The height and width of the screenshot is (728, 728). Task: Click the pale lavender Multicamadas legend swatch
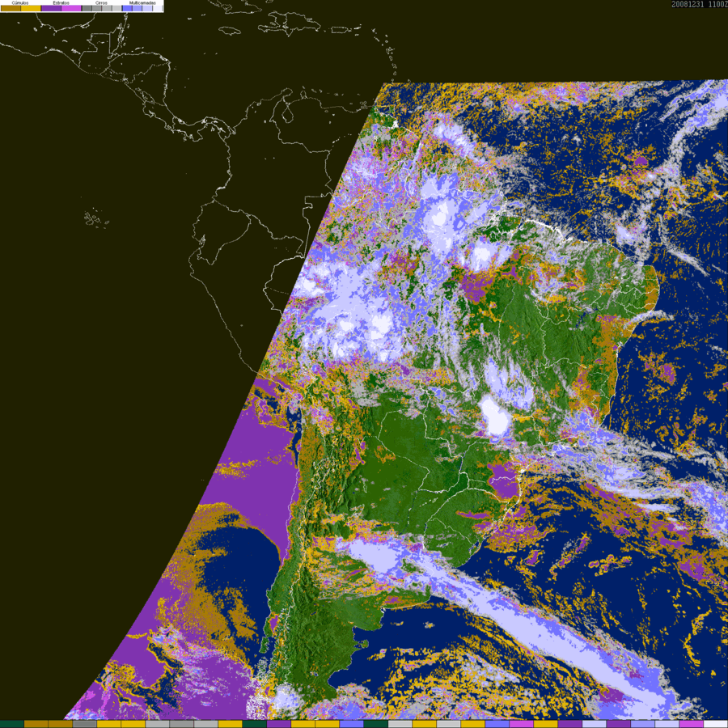click(147, 8)
